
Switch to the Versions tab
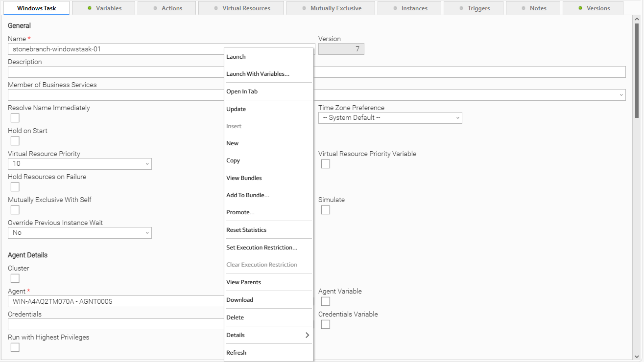pyautogui.click(x=593, y=8)
